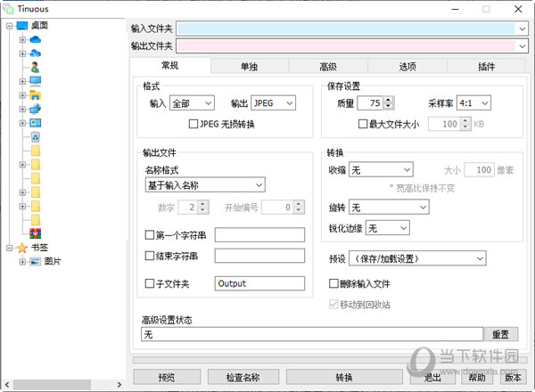
Task: Open the 输出文件夹 dropdown
Action: pyautogui.click(x=522, y=45)
